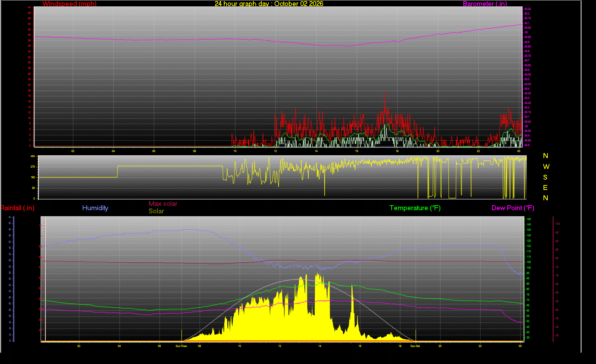The width and height of the screenshot is (596, 364).
Task: Click the Sun Set marker label
Action: (x=415, y=346)
